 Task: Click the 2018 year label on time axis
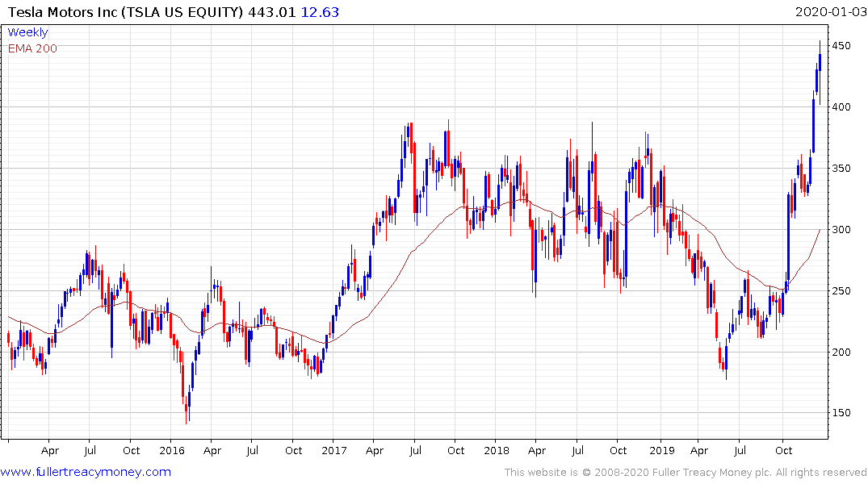pyautogui.click(x=497, y=451)
